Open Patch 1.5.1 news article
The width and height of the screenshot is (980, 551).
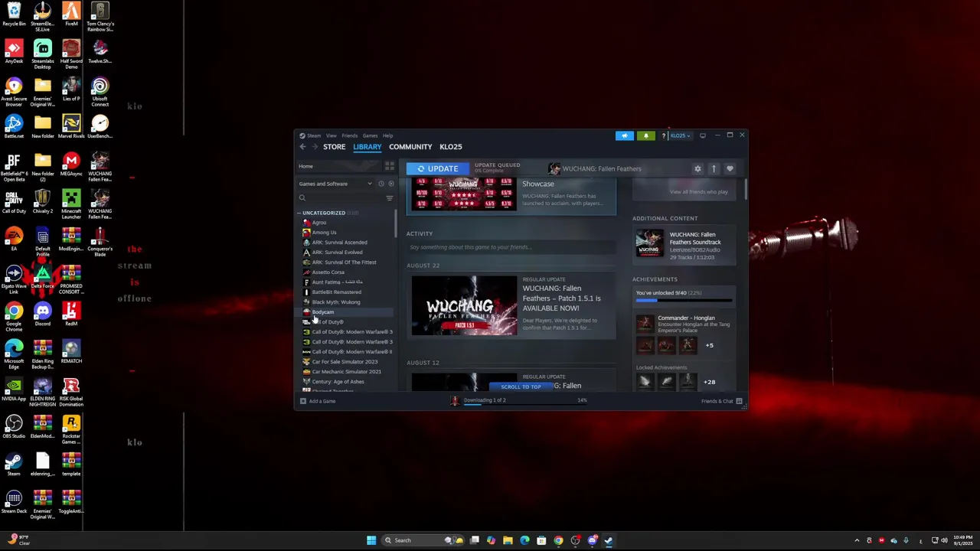(513, 306)
